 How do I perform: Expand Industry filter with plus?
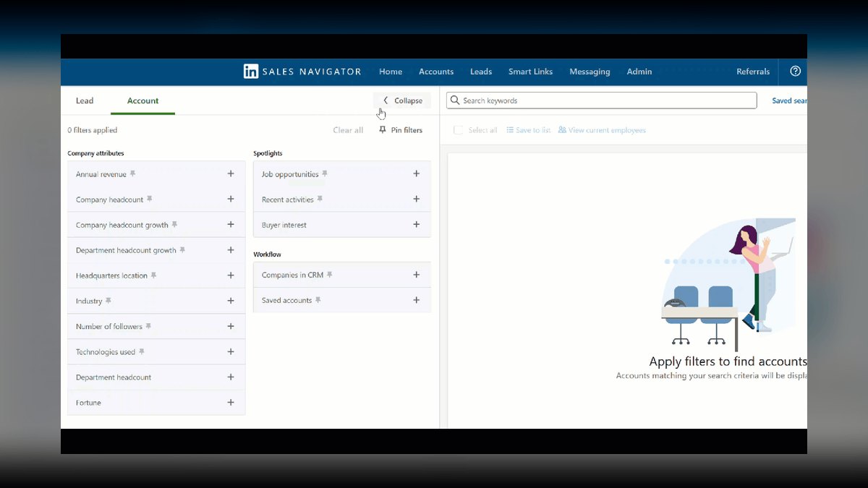231,300
